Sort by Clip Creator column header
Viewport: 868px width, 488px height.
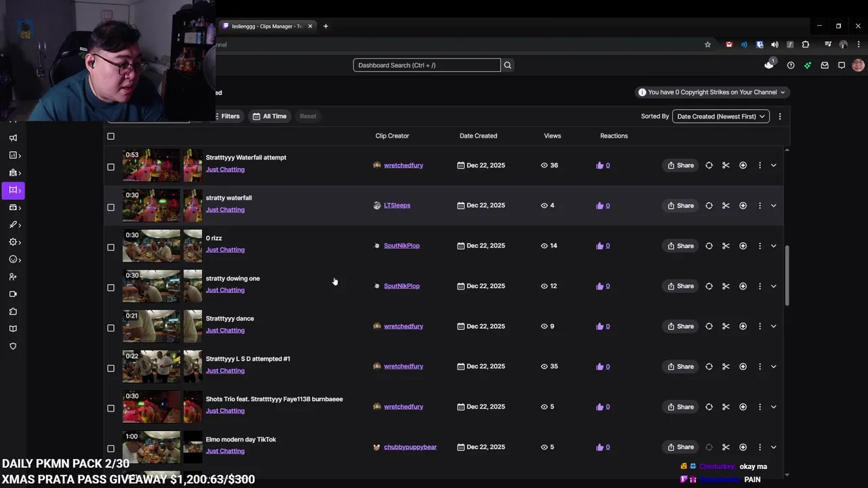click(x=392, y=136)
